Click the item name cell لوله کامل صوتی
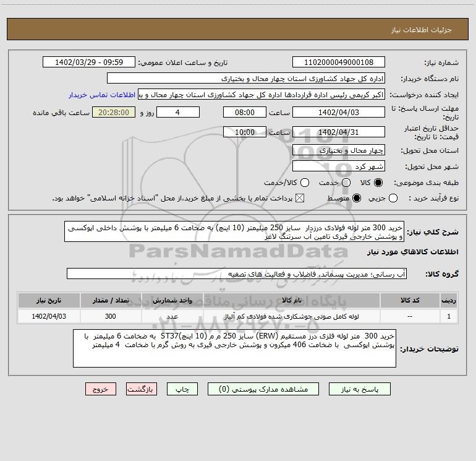The image size is (476, 461). tap(292, 316)
